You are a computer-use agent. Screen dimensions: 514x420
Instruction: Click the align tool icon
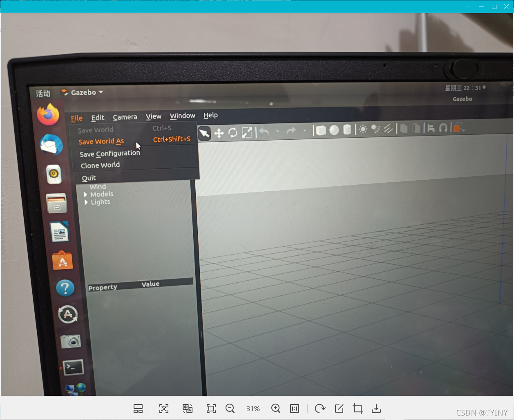coord(431,128)
